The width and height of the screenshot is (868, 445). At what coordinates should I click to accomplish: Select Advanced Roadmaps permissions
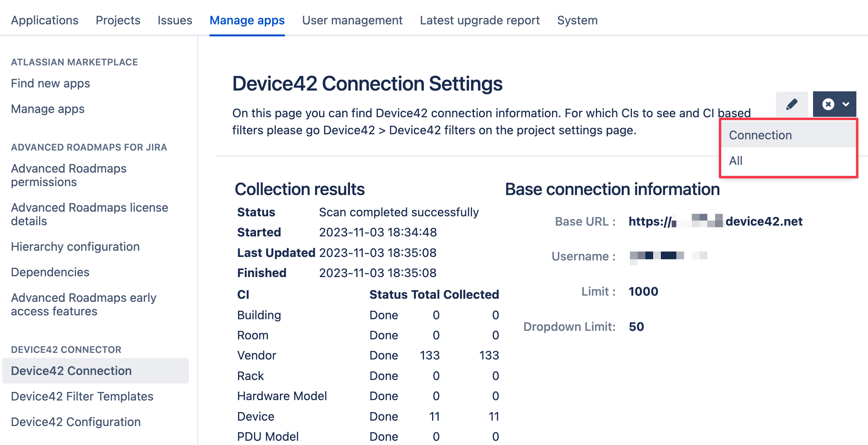pos(68,175)
